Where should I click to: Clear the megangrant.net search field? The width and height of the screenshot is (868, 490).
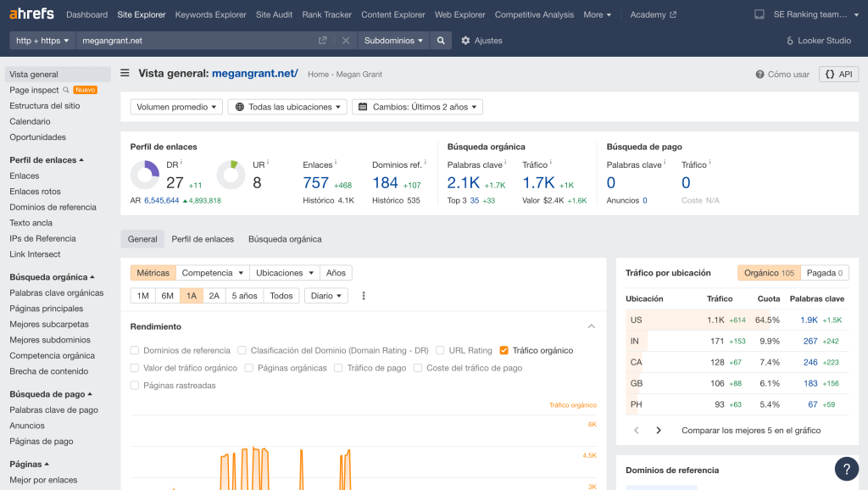click(x=346, y=41)
